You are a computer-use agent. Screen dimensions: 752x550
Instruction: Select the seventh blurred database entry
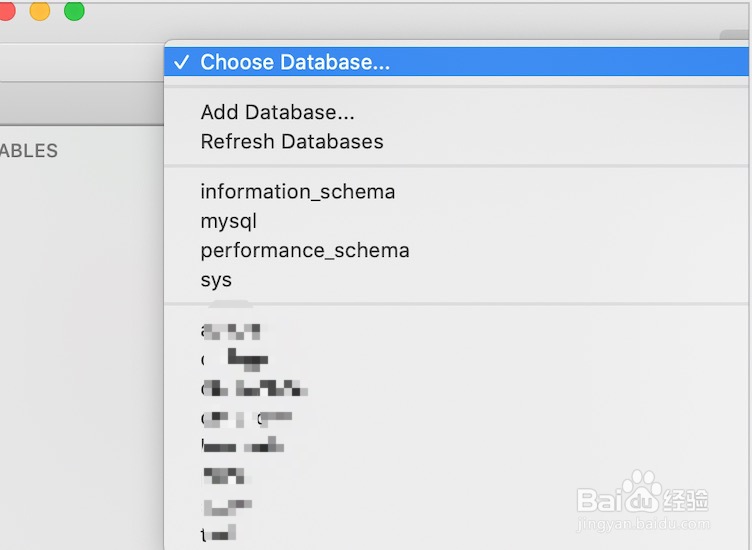[227, 505]
